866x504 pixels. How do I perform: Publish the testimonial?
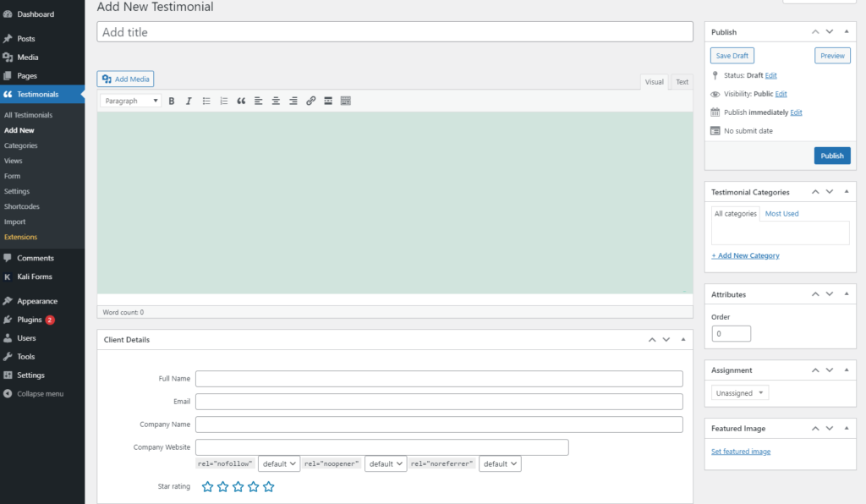pyautogui.click(x=832, y=156)
